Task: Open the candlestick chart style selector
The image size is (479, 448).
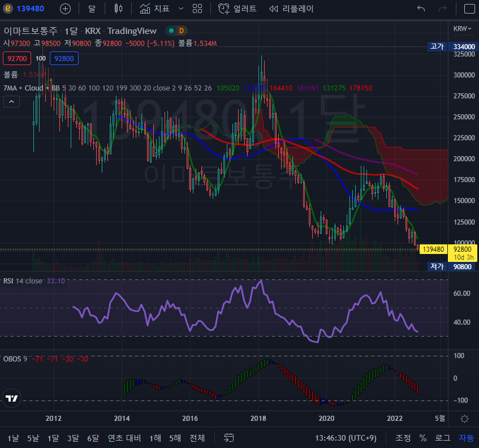Action: (x=118, y=8)
